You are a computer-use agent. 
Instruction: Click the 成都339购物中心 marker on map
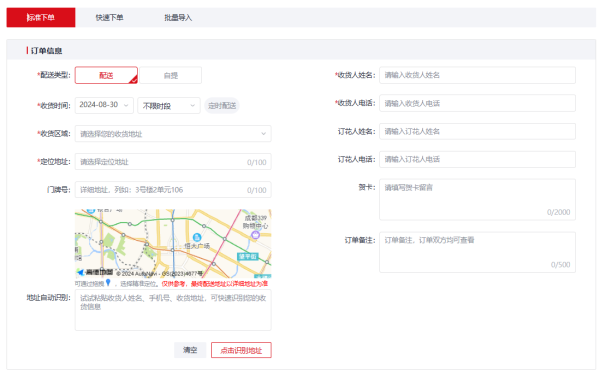click(x=255, y=235)
